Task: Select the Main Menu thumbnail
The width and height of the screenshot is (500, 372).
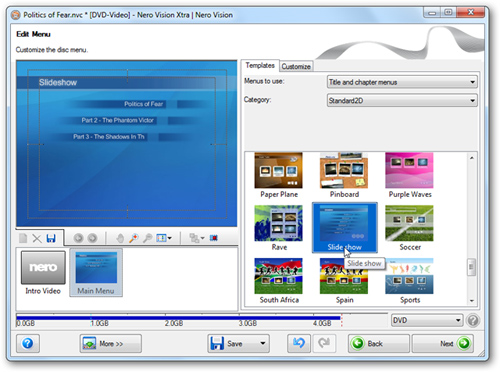Action: (96, 273)
